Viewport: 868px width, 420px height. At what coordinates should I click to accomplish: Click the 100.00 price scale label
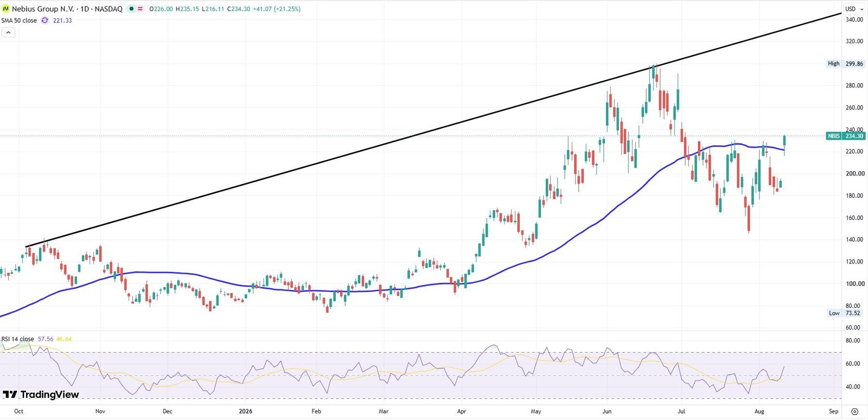tap(854, 284)
